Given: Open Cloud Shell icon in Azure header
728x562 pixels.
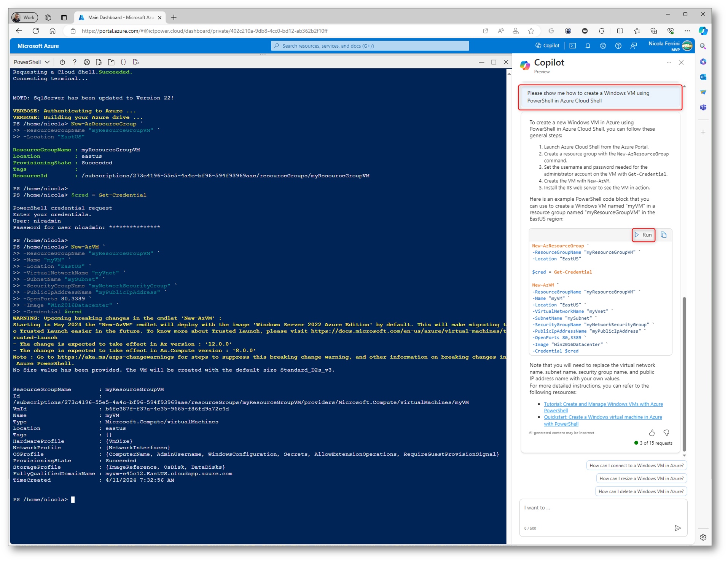Looking at the screenshot, I should tap(573, 46).
